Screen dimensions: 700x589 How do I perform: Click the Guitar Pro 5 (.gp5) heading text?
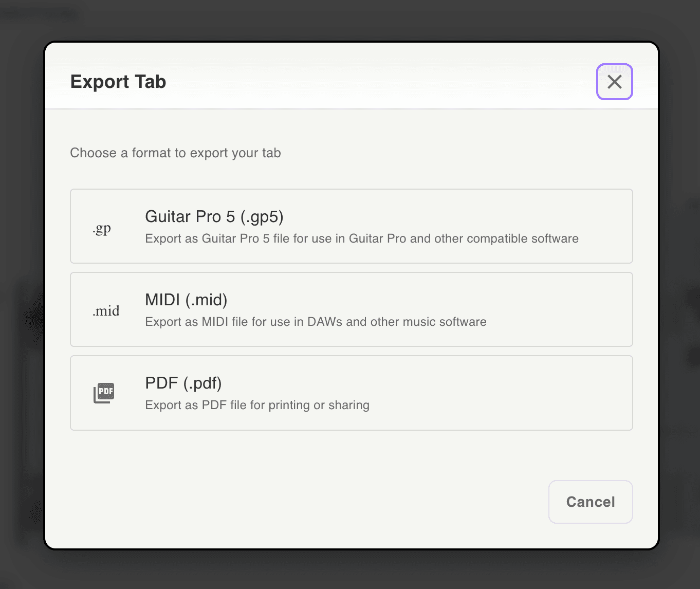pyautogui.click(x=214, y=216)
